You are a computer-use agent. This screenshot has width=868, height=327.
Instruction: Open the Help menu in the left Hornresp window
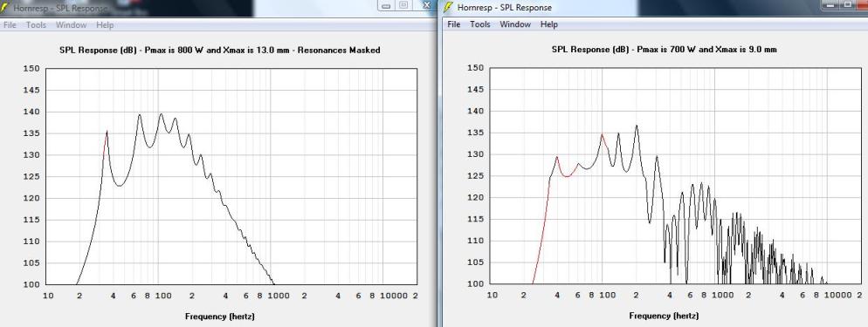[x=105, y=25]
